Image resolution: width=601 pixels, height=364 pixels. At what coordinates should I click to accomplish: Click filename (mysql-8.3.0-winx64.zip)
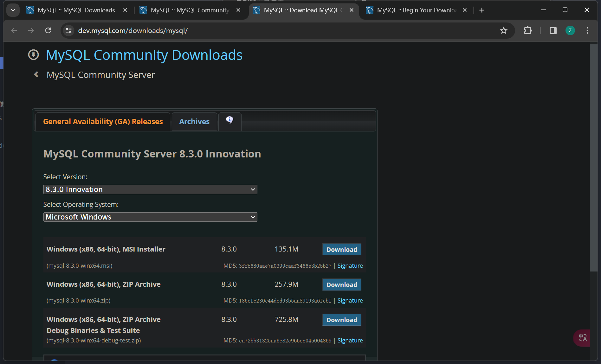pos(79,301)
